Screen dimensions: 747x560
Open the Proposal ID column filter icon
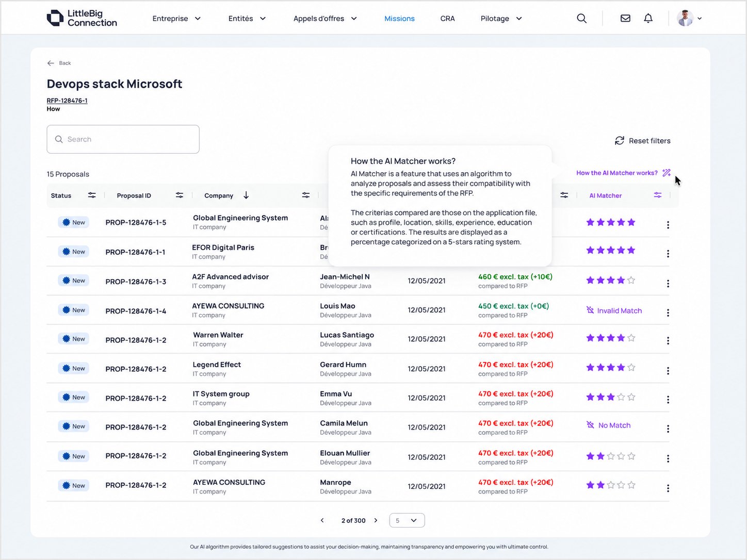(180, 195)
